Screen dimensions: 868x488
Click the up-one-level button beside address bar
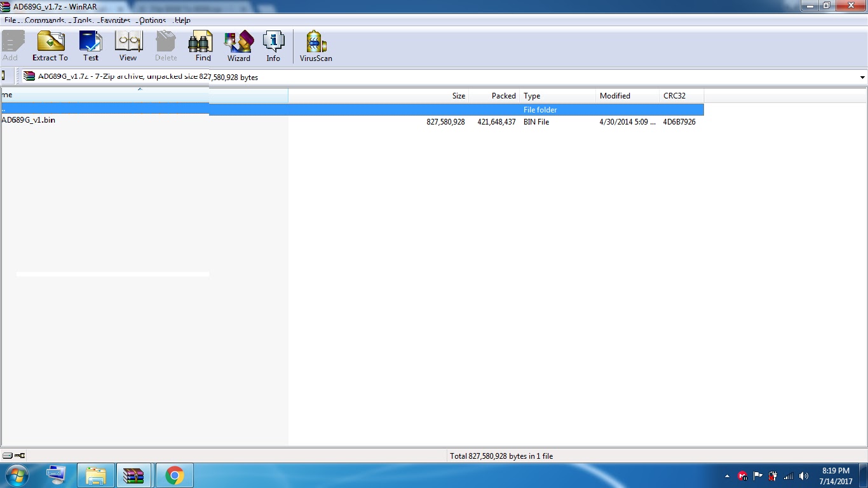pos(3,76)
